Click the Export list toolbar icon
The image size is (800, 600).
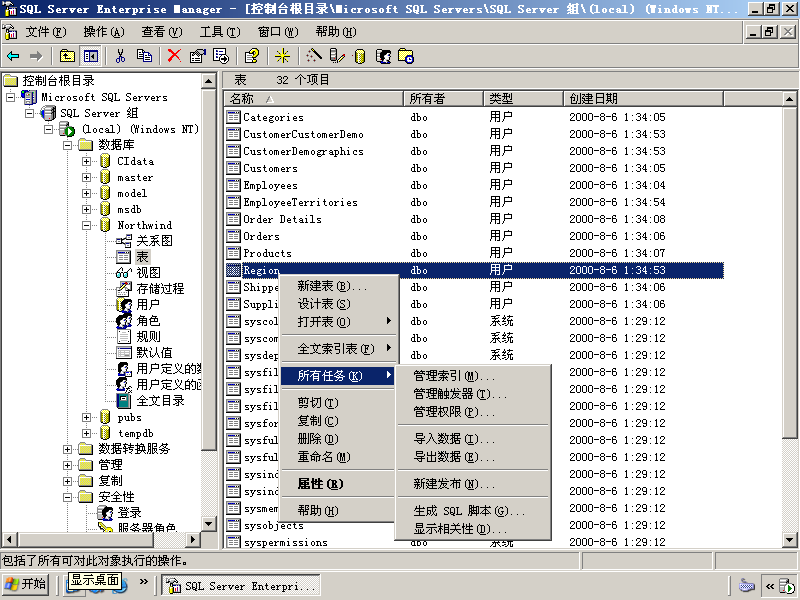pos(221,56)
